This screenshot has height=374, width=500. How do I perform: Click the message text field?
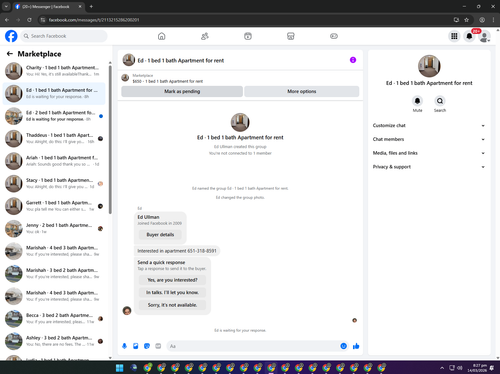pyautogui.click(x=253, y=346)
